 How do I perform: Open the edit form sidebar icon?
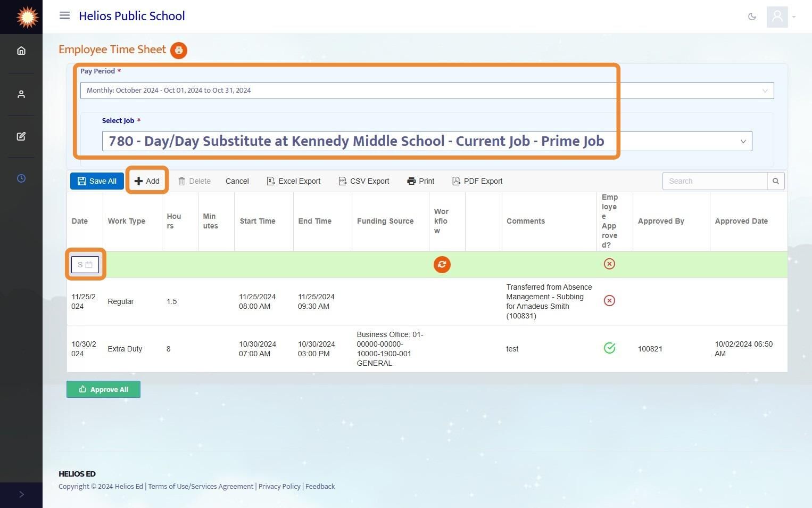pos(21,136)
